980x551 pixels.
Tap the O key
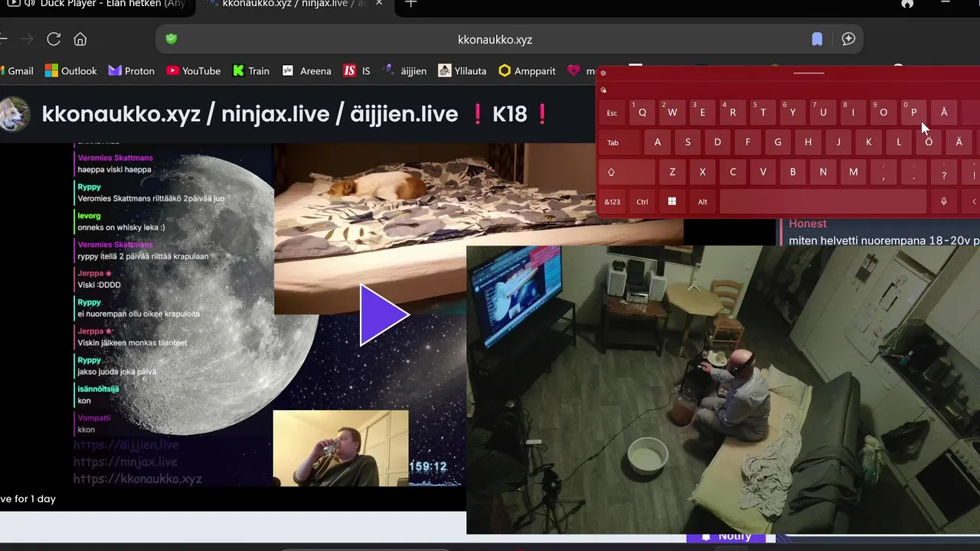pyautogui.click(x=884, y=112)
